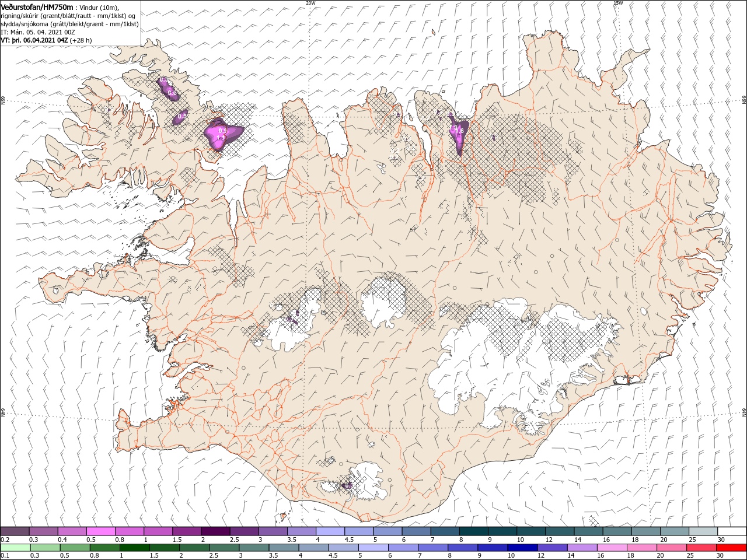Select upper legend swatch between 4 and 4.5
The image size is (747, 560).
(330, 531)
